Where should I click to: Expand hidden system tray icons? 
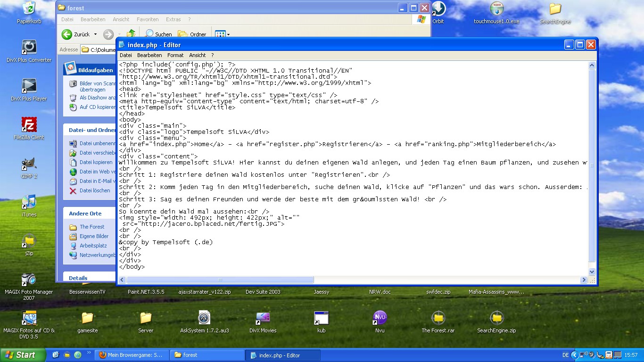click(574, 355)
